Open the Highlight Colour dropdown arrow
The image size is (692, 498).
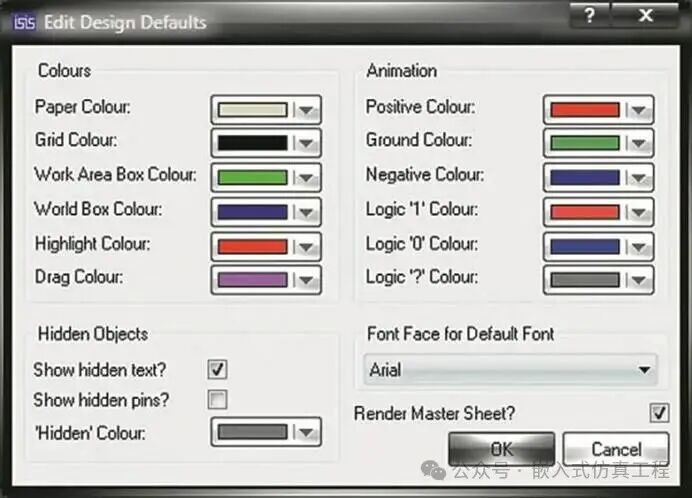[306, 247]
